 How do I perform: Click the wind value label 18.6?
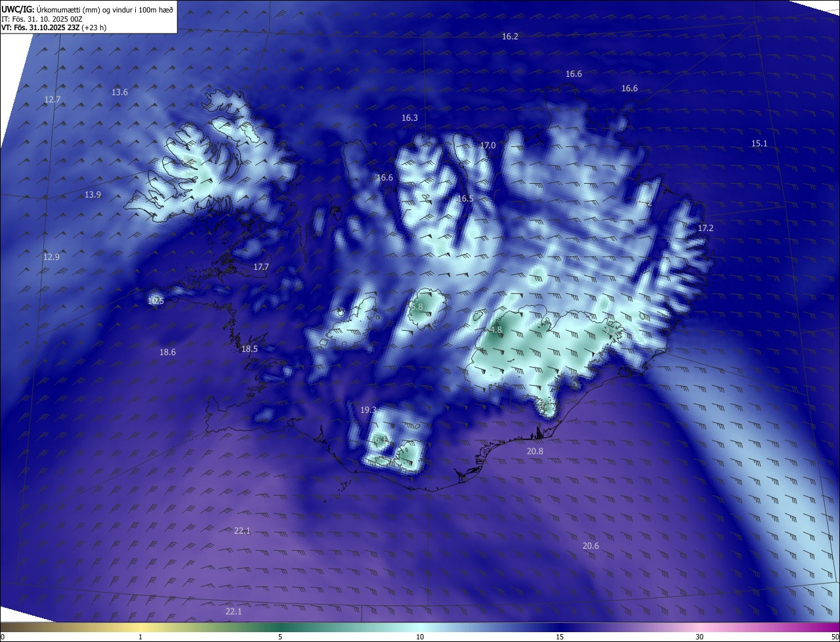167,353
